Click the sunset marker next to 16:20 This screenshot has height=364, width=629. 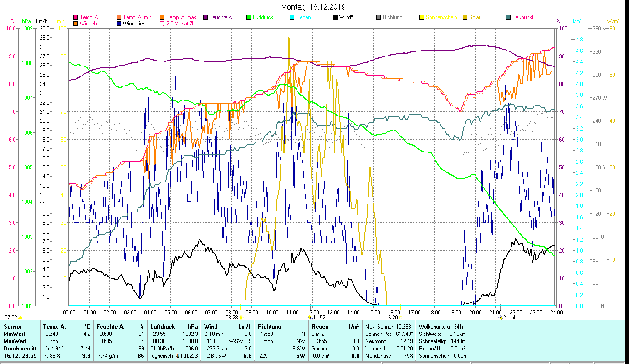pyautogui.click(x=401, y=318)
